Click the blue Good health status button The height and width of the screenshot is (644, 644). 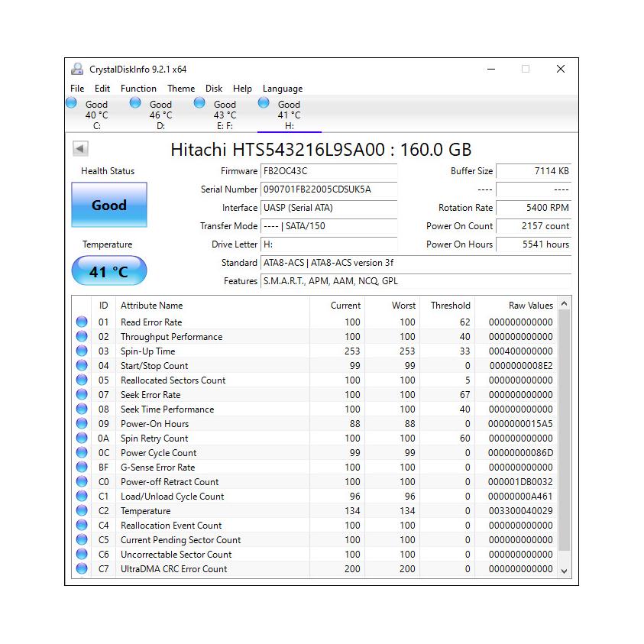click(x=109, y=205)
